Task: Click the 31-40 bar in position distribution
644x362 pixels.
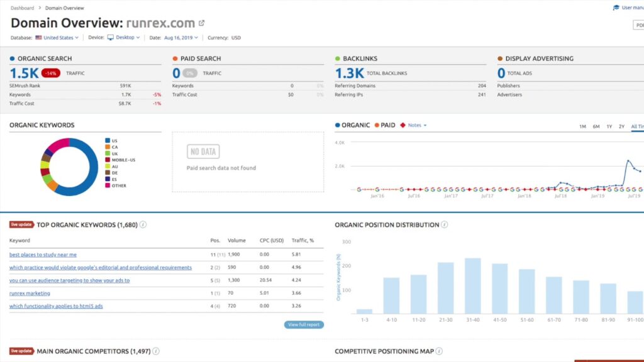Action: click(473, 286)
